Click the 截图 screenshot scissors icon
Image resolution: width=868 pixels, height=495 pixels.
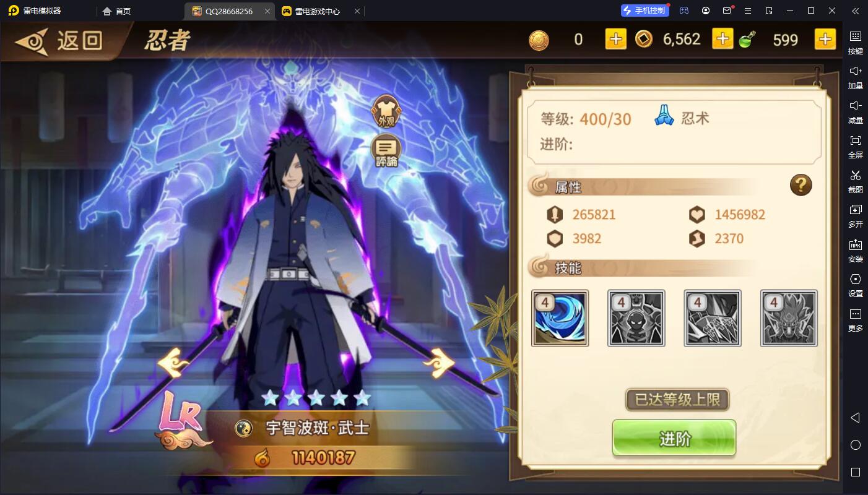click(x=855, y=181)
